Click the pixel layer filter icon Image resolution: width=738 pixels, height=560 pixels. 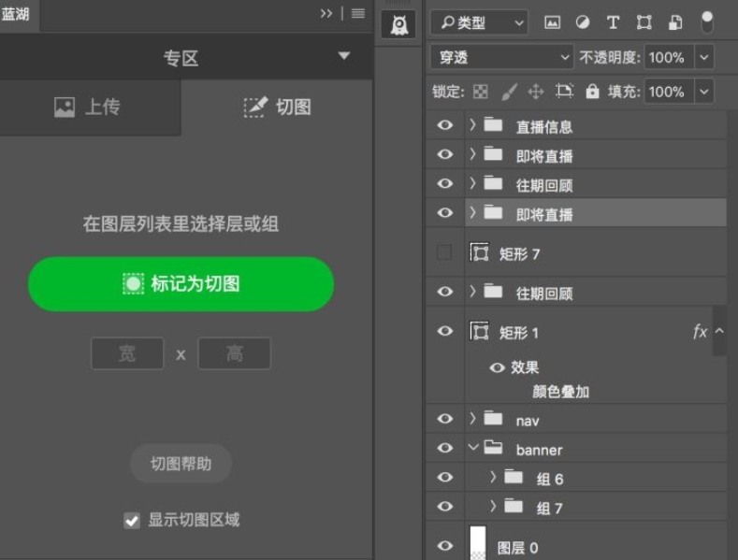(x=552, y=22)
